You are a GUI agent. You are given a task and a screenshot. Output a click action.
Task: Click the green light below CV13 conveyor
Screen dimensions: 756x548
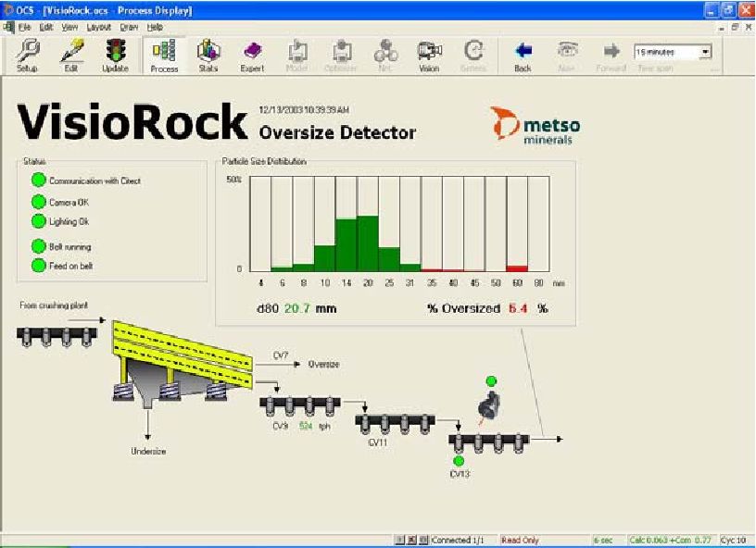tap(459, 461)
